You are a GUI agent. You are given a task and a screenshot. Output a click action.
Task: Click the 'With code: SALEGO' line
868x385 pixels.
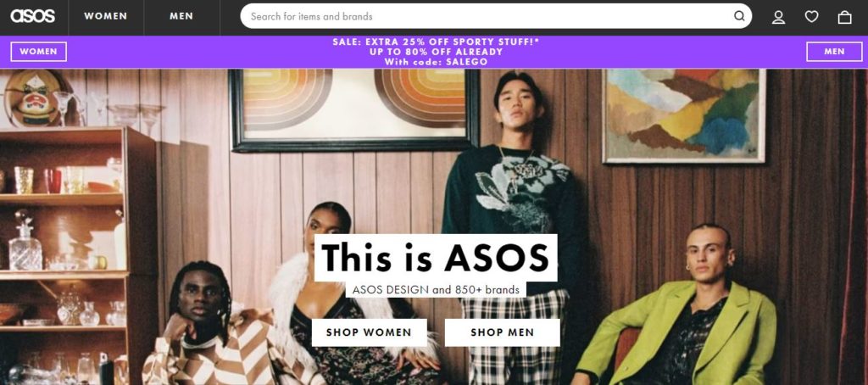[437, 62]
